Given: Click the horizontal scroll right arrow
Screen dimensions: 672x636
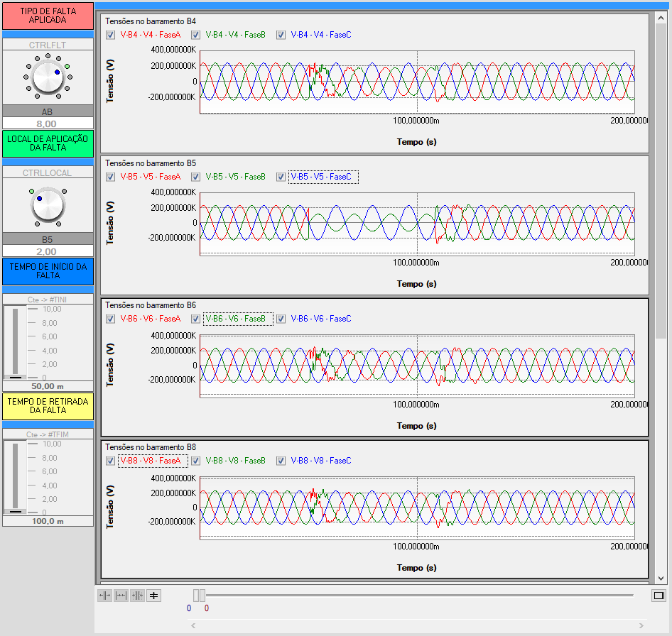Looking at the screenshot, I should [641, 626].
